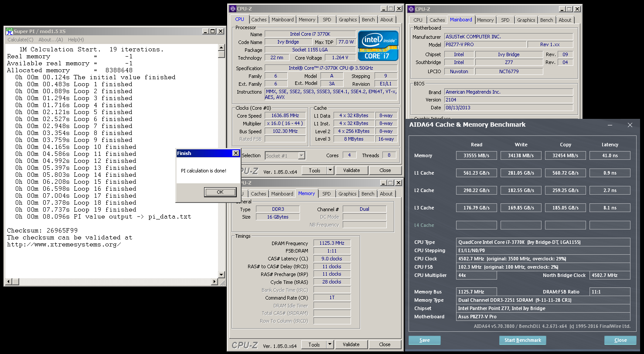This screenshot has height=354, width=644.
Task: Click the Intel Core i7 3770K name field
Action: point(310,34)
